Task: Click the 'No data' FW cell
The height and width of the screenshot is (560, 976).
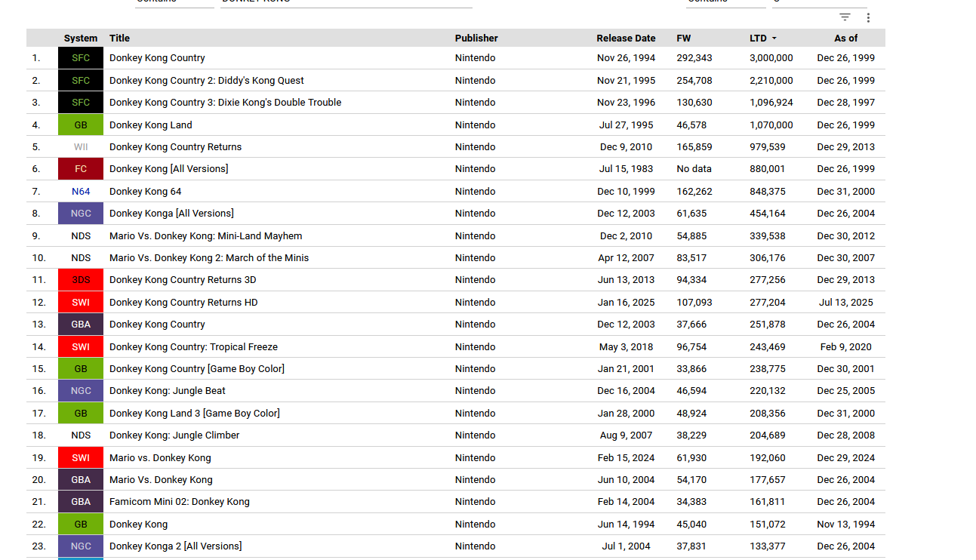Action: (694, 169)
